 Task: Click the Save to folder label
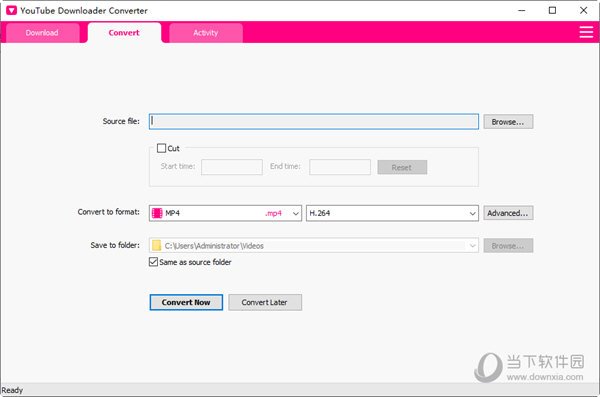pyautogui.click(x=115, y=245)
